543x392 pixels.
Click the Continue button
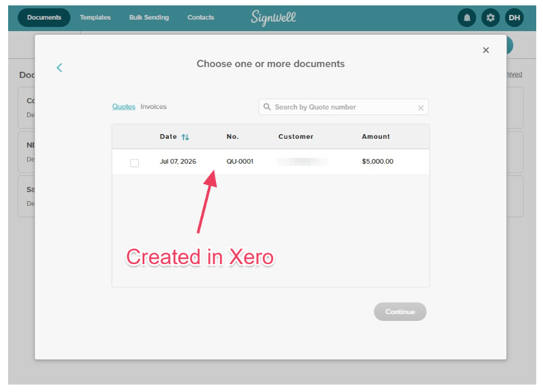pyautogui.click(x=400, y=311)
